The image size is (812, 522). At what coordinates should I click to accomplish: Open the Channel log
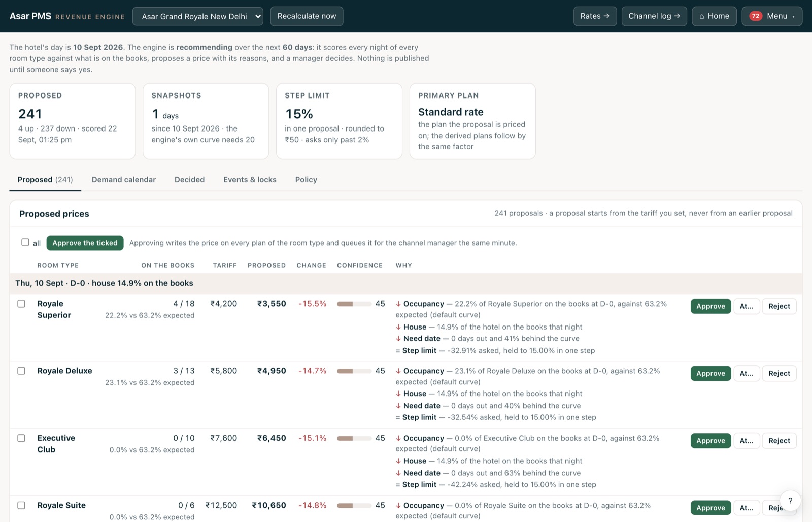654,16
